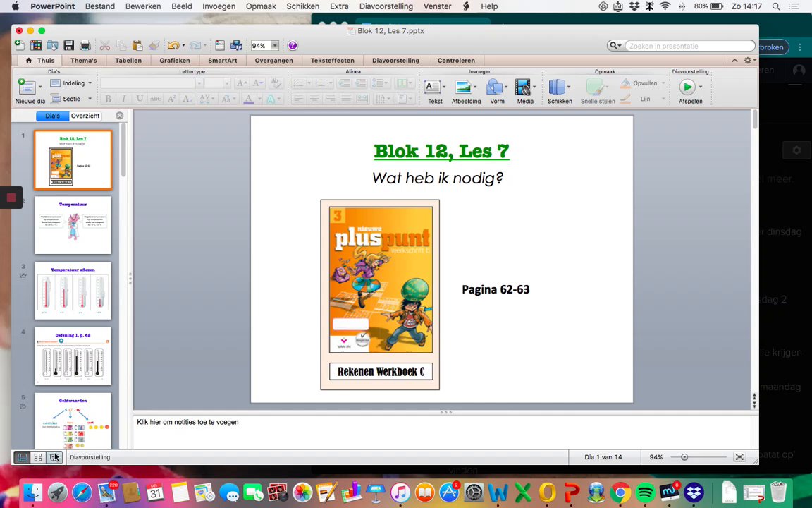The width and height of the screenshot is (812, 508).
Task: Open the zoom percentage dropdown in toolbar
Action: click(275, 46)
